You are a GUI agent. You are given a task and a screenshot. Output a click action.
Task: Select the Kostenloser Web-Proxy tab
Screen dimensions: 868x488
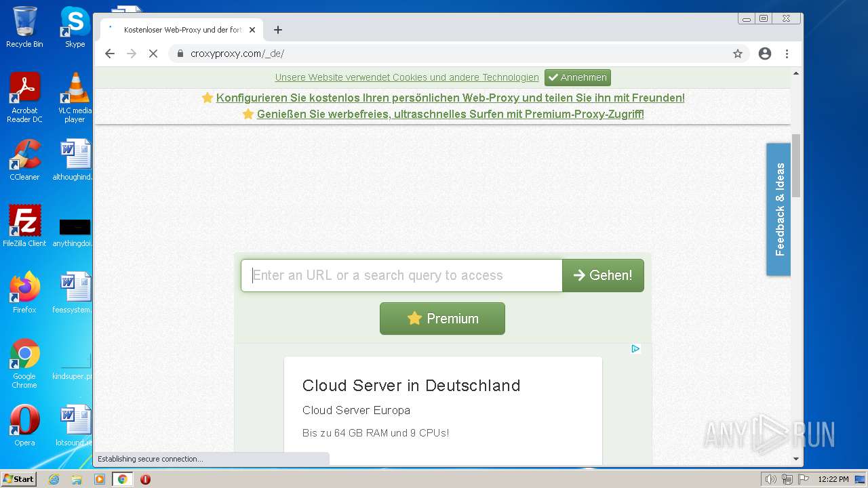pos(182,30)
